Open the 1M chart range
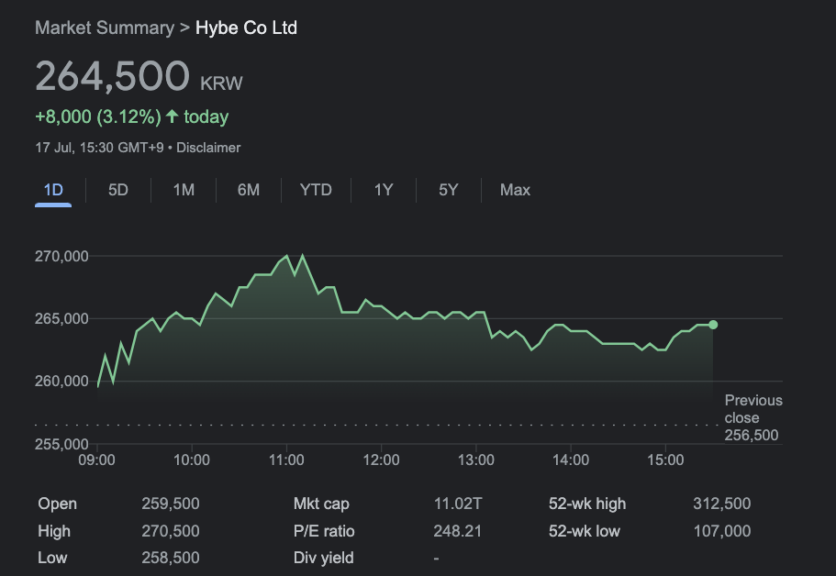Screen dimensions: 836x576 click(183, 190)
